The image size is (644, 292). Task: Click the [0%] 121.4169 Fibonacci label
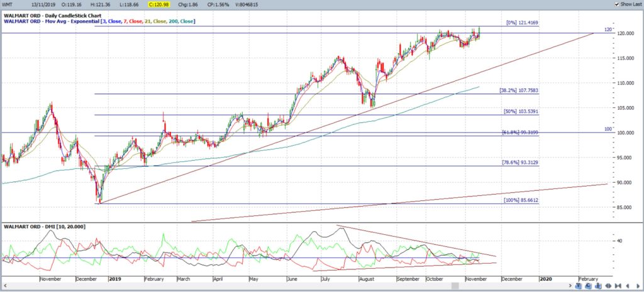pyautogui.click(x=522, y=23)
